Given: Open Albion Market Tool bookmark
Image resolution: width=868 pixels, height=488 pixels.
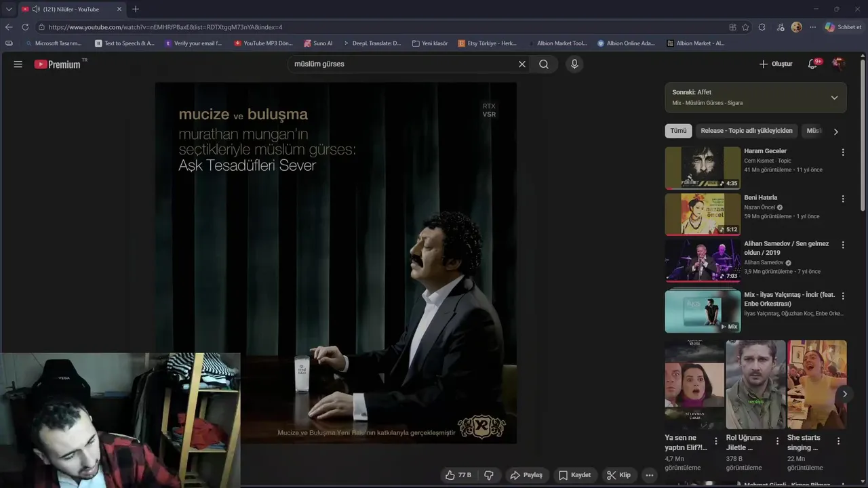Looking at the screenshot, I should 557,43.
